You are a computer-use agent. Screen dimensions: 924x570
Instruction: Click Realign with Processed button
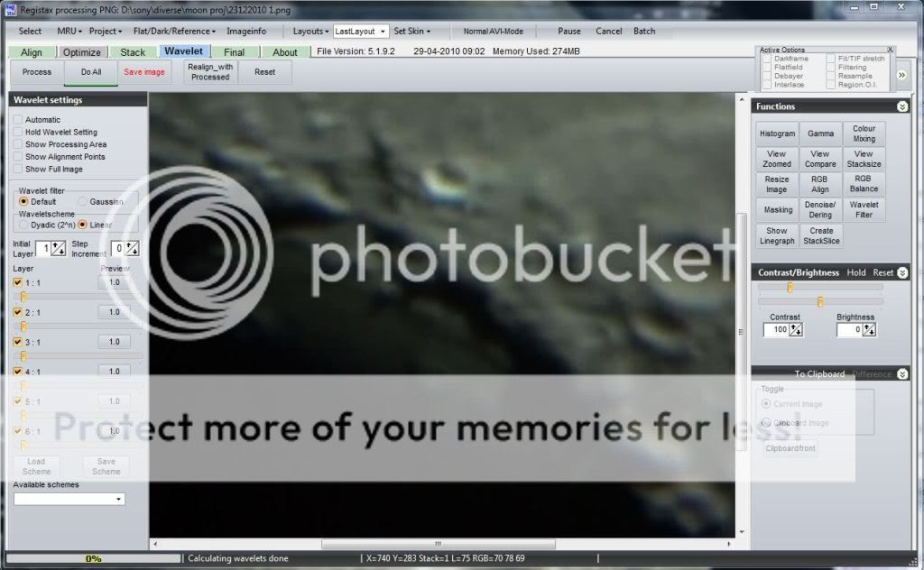(x=210, y=72)
